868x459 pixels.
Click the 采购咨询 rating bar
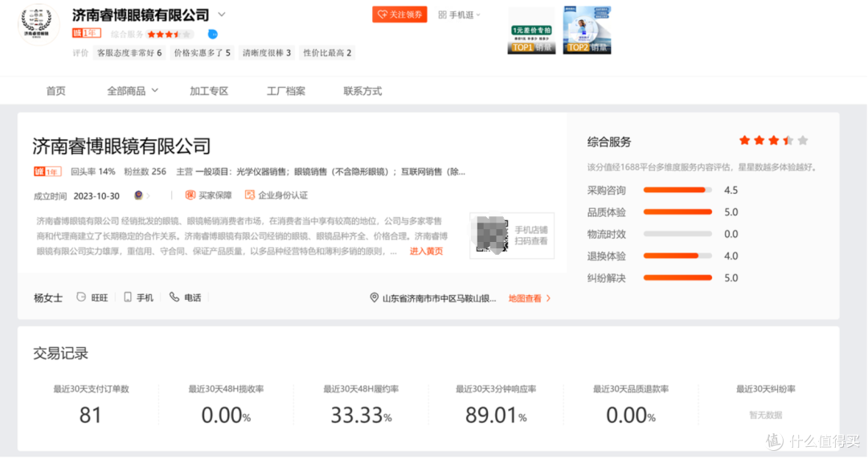pyautogui.click(x=678, y=190)
